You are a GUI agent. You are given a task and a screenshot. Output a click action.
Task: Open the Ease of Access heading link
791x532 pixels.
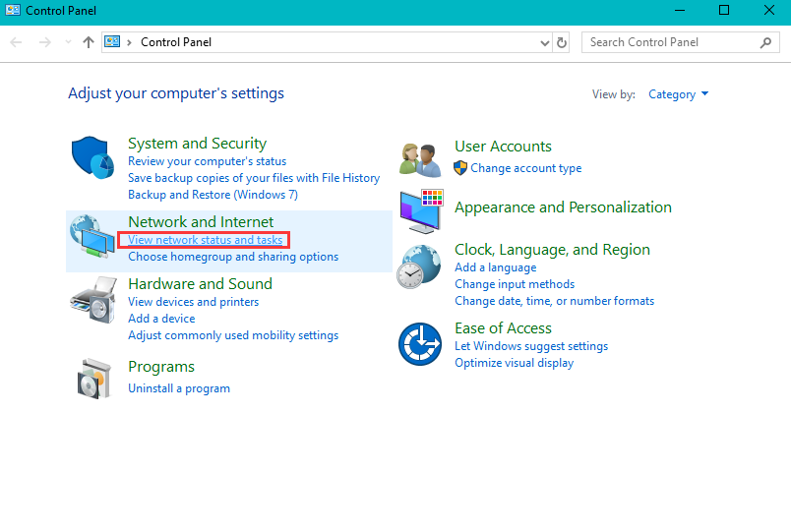pos(503,328)
